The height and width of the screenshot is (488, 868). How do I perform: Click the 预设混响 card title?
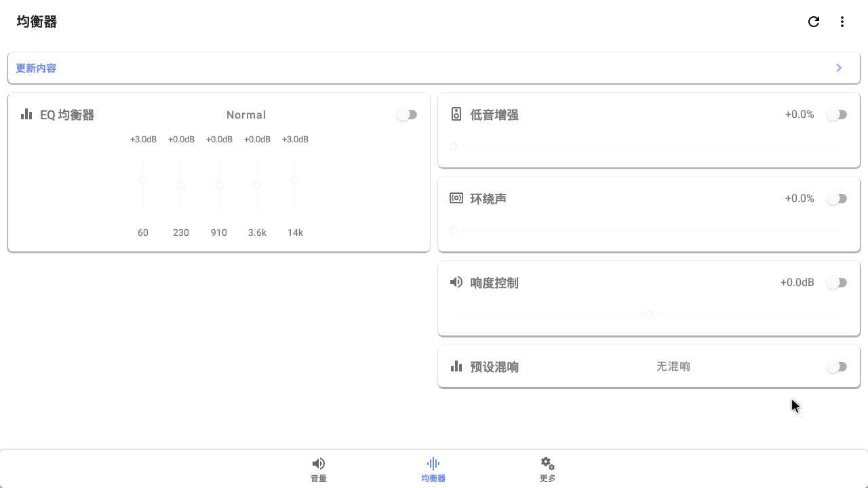494,367
